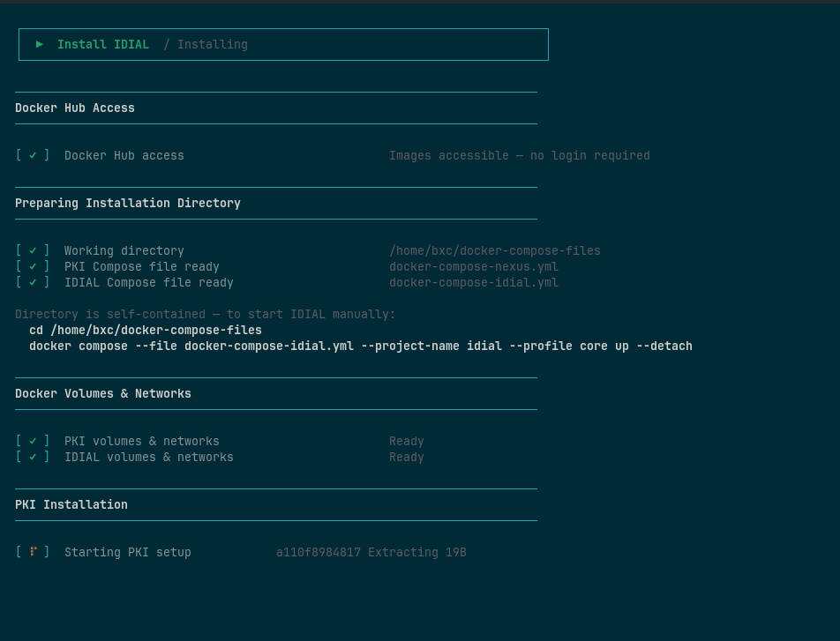
Task: Click the Ready status for IDIAL volumes
Action: point(406,458)
